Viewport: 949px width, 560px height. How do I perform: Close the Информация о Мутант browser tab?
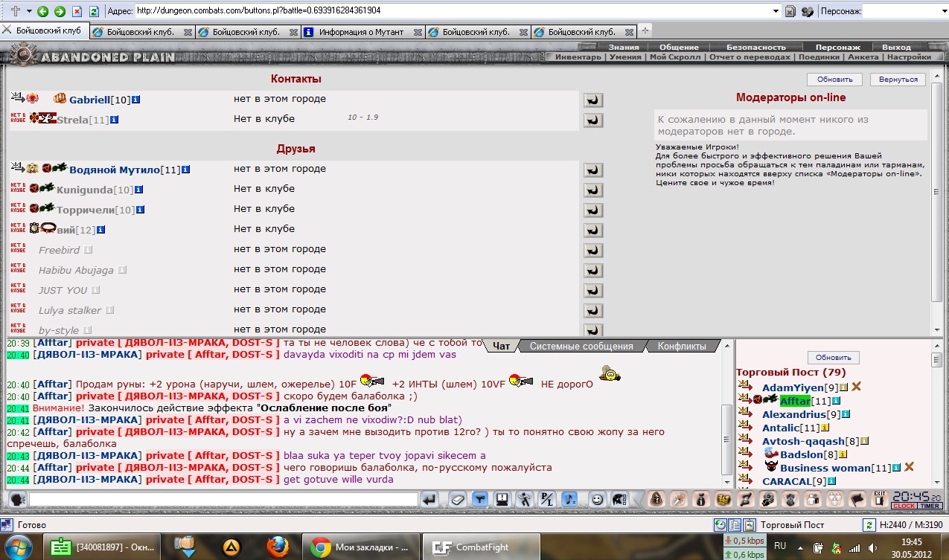[419, 32]
